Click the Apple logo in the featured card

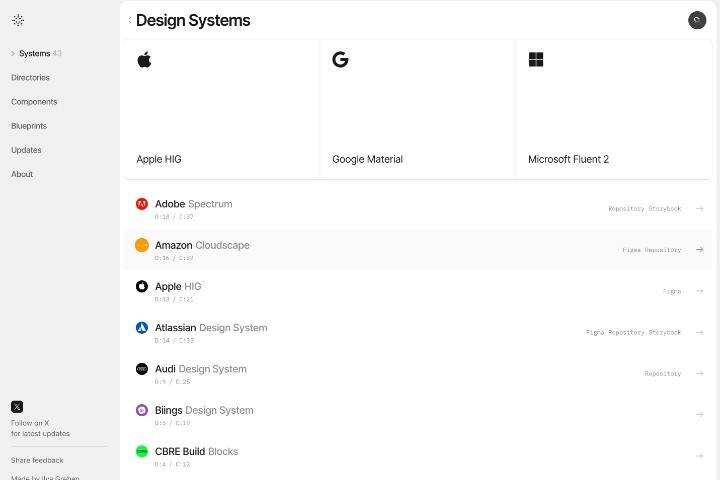click(x=144, y=60)
